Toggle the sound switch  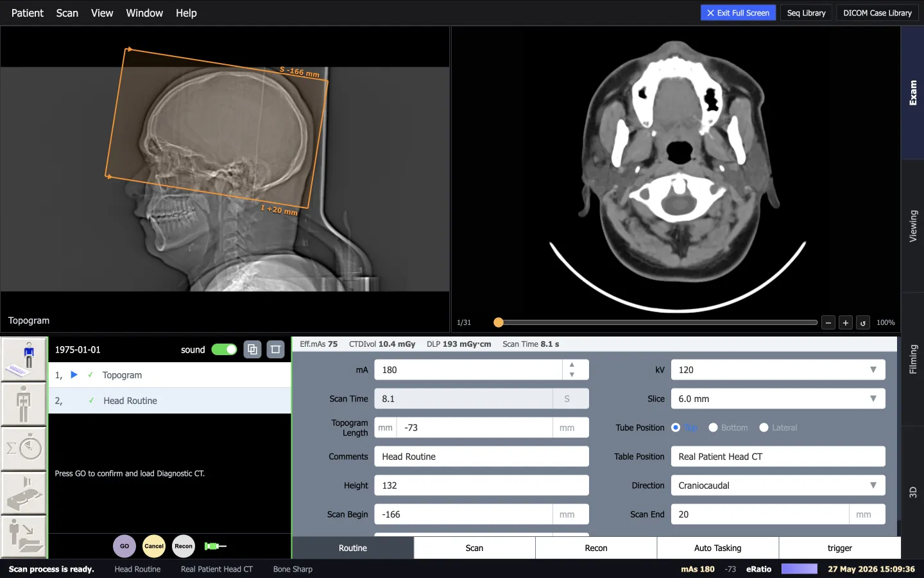(224, 349)
